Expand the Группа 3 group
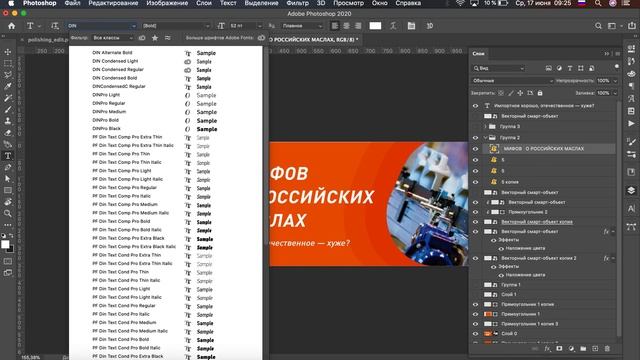Viewport: 640px width, 360px height. [485, 127]
